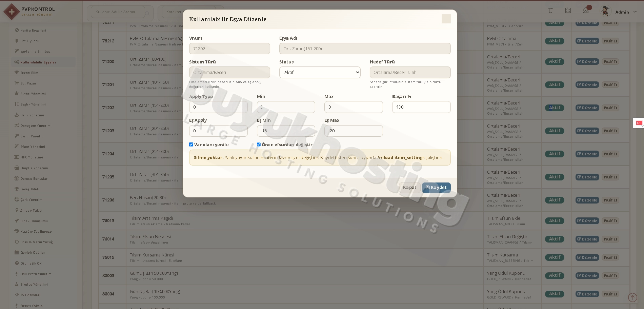Click the scroll-to-top arrow icon
This screenshot has width=644, height=309.
(x=632, y=297)
